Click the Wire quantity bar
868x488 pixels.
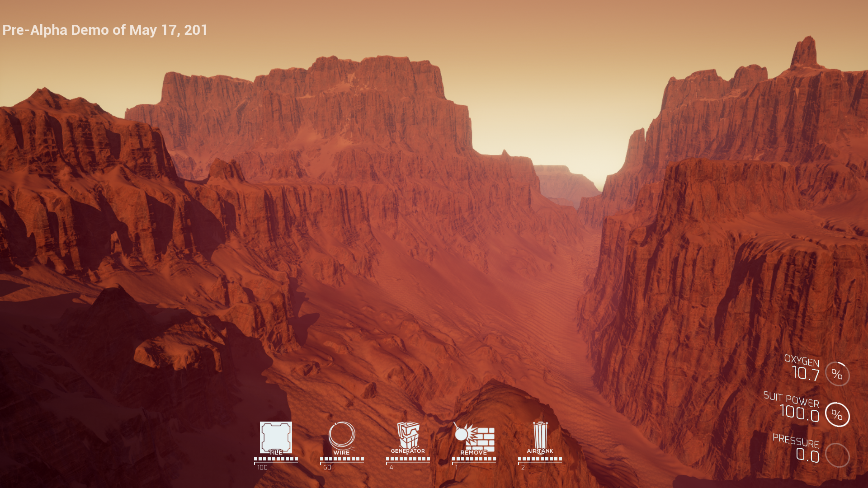(x=342, y=459)
